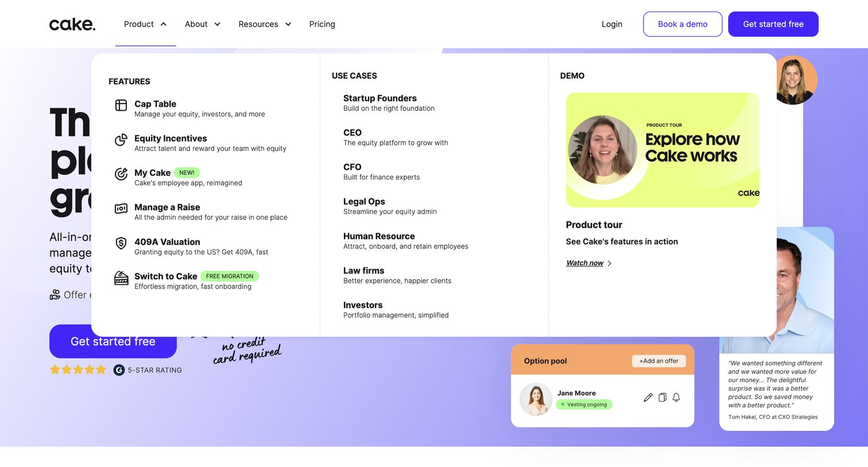This screenshot has height=467, width=868.
Task: Click the Switch to Cake slice icon
Action: point(121,278)
